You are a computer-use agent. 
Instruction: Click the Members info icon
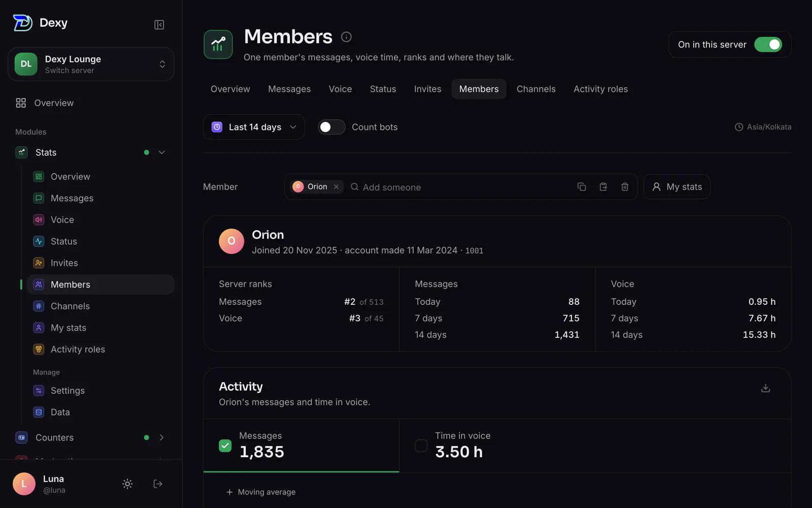tap(346, 37)
